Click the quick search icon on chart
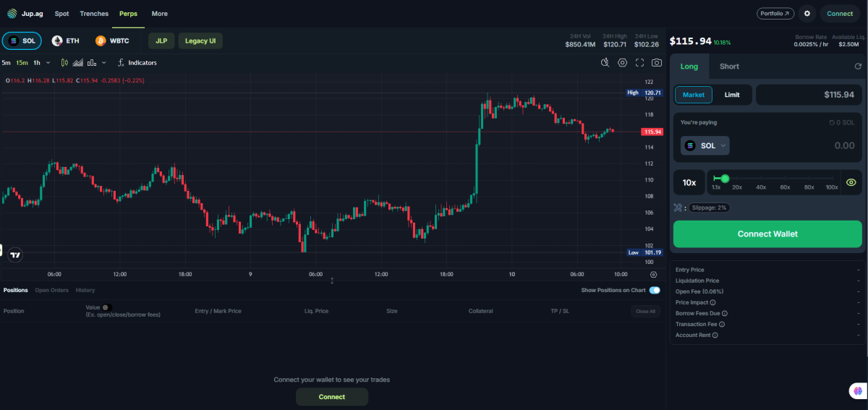Viewport: 868px width, 410px height. tap(605, 63)
